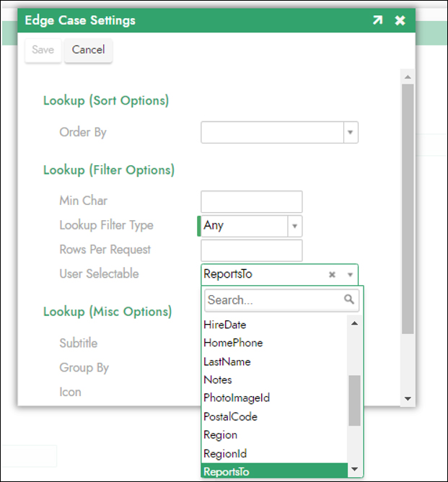Close the Edge Case Settings dialog
This screenshot has width=448, height=482.
pos(400,20)
